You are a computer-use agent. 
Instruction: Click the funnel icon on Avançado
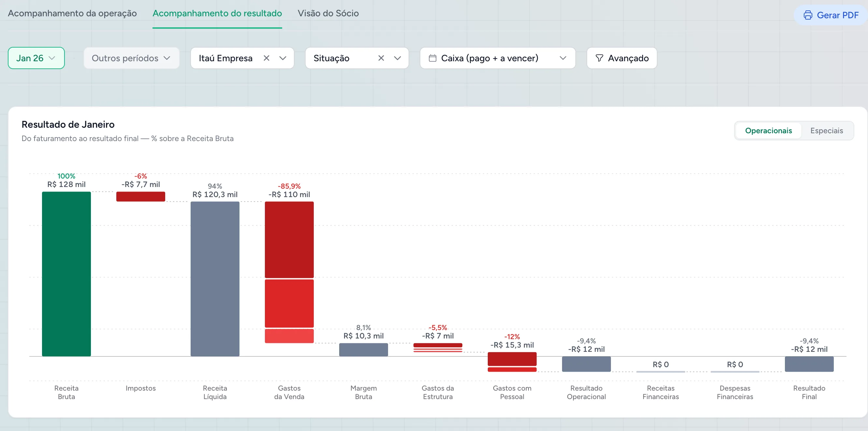(x=599, y=58)
